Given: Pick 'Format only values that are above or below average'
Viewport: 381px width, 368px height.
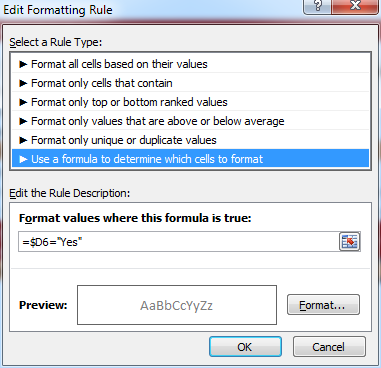Looking at the screenshot, I should [x=190, y=121].
